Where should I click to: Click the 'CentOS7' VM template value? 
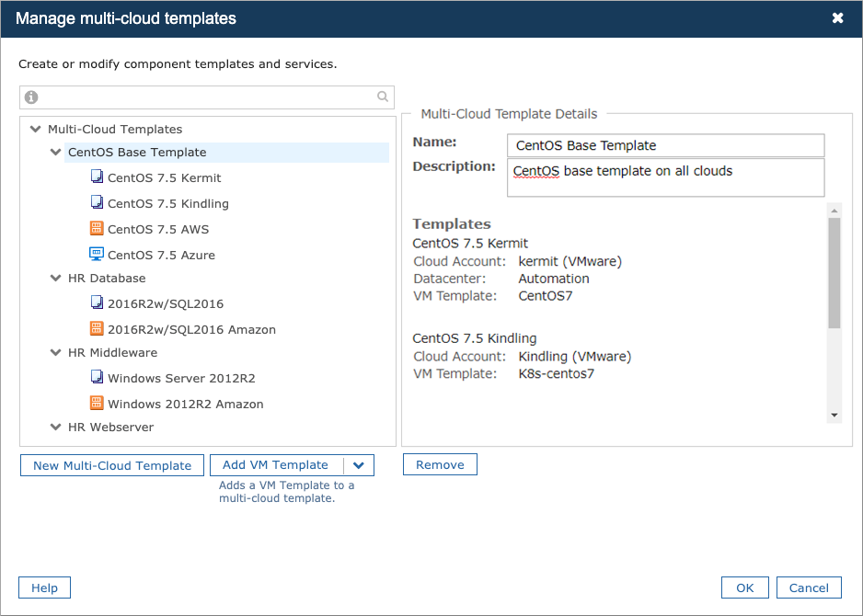coord(546,296)
